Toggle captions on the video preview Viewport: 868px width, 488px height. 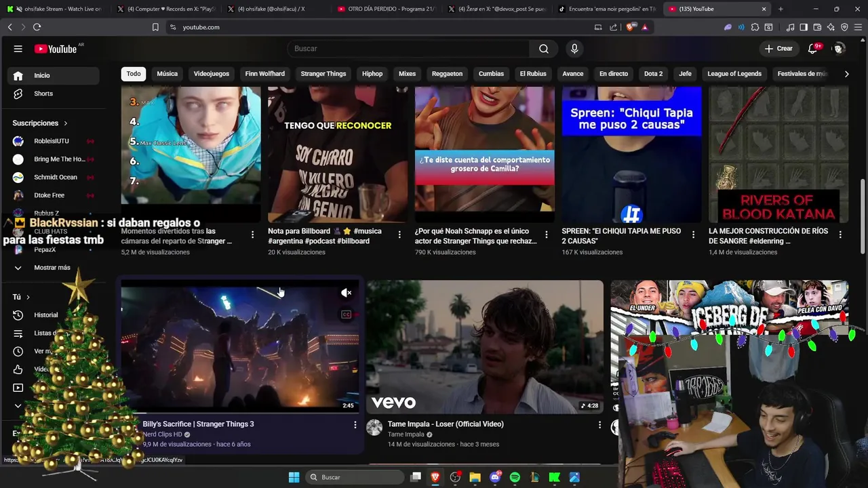pyautogui.click(x=346, y=314)
